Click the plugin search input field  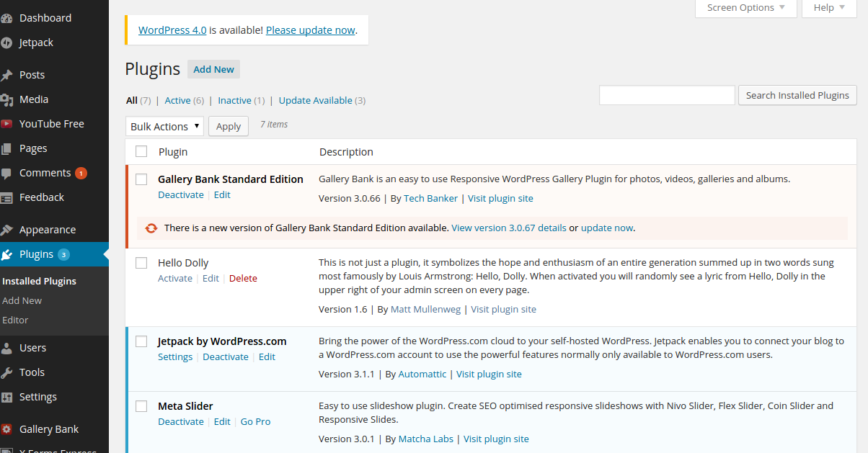point(667,95)
